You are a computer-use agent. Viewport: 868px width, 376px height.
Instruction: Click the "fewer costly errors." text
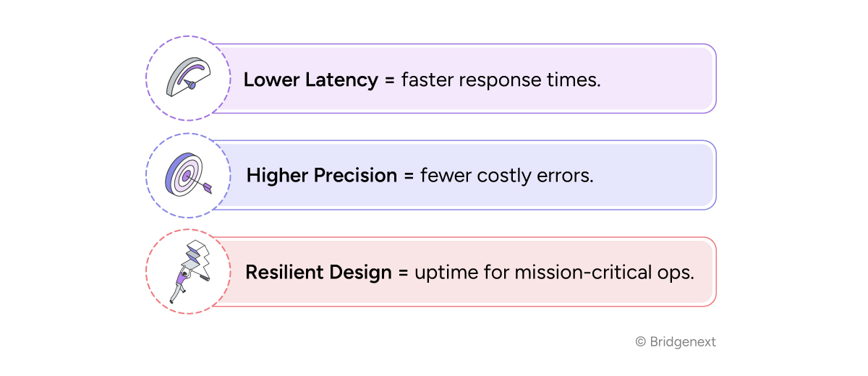coord(506,176)
